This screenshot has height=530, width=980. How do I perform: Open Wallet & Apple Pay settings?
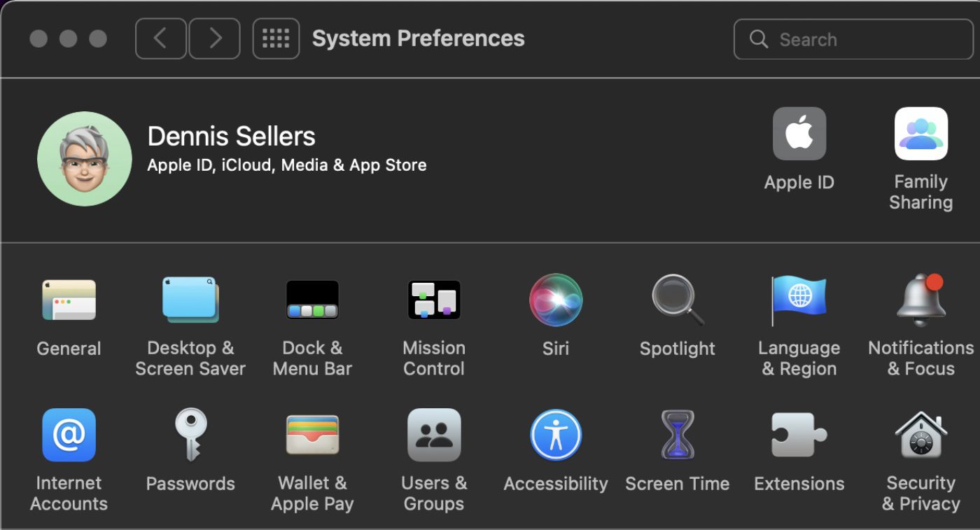(312, 435)
